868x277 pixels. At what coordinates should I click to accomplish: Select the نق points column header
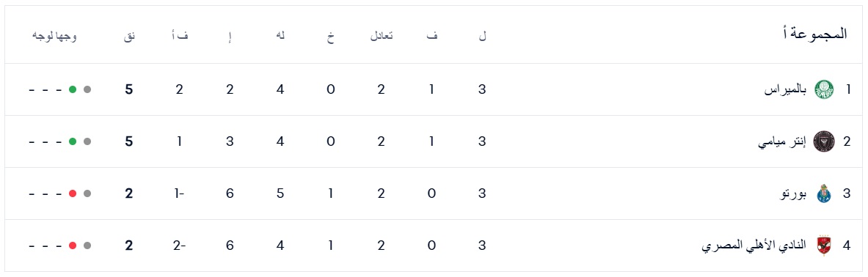coord(129,37)
